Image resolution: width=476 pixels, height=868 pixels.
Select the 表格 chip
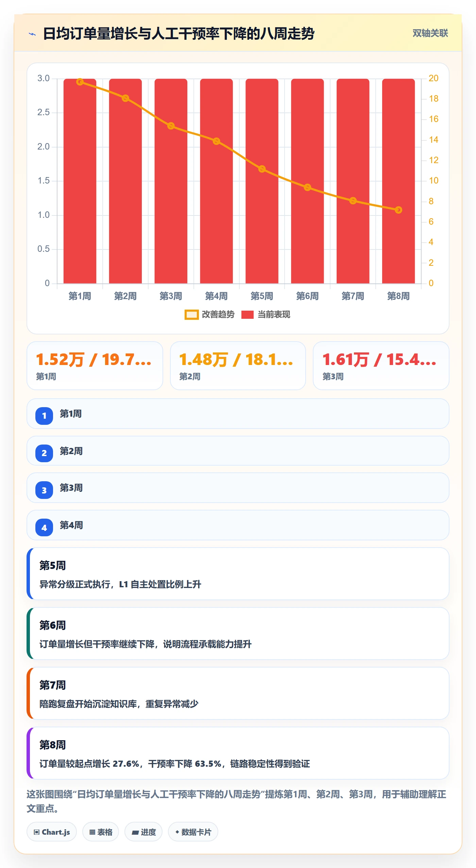click(101, 832)
